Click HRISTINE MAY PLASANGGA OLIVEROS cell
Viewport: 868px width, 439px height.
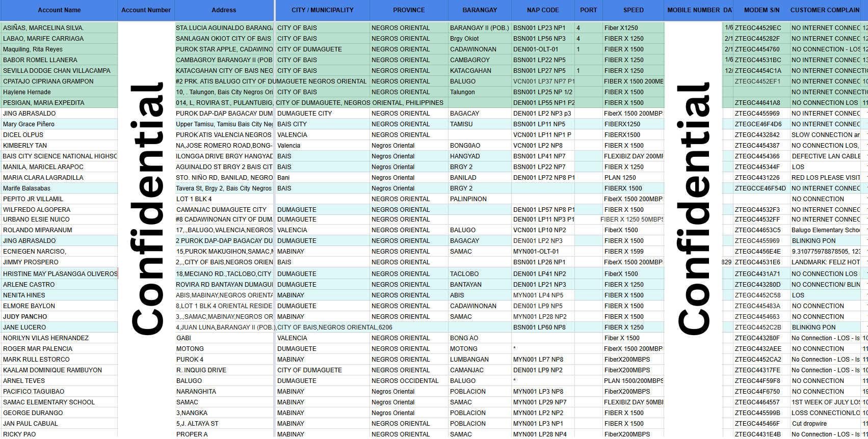59,274
